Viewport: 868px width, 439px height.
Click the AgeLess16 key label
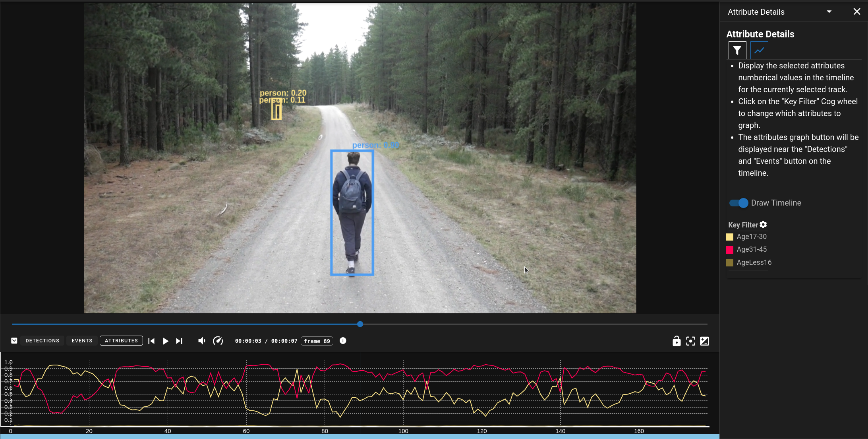point(754,262)
